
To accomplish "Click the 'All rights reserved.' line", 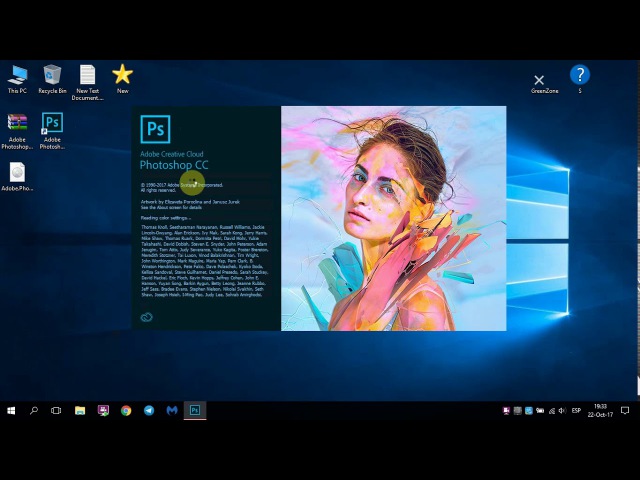I will [159, 190].
